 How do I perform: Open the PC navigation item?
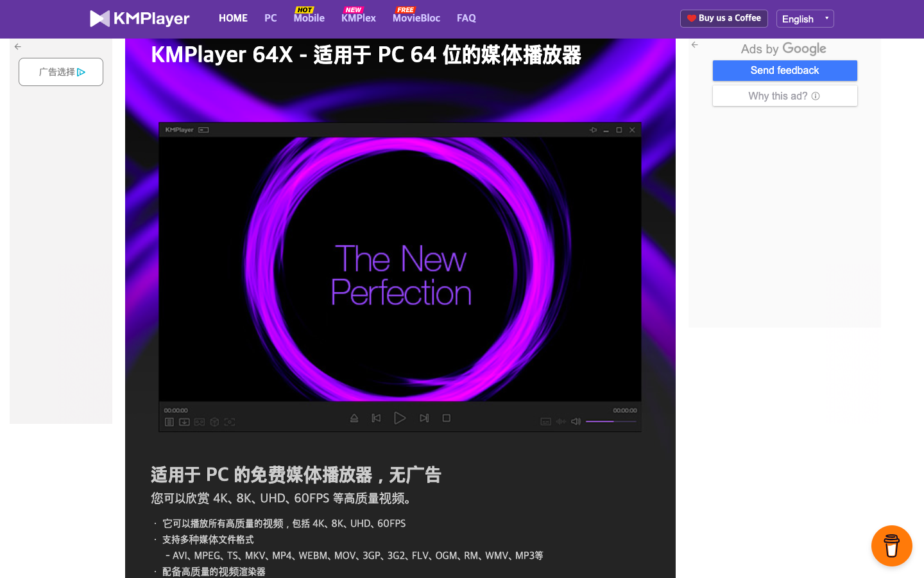pyautogui.click(x=271, y=18)
